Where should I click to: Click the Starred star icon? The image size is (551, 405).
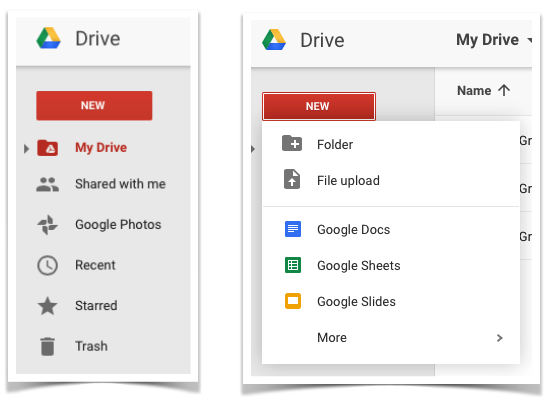[x=47, y=306]
